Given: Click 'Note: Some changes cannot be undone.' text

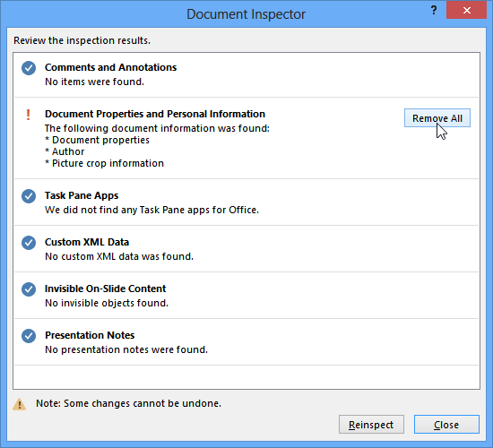Looking at the screenshot, I should pos(128,403).
